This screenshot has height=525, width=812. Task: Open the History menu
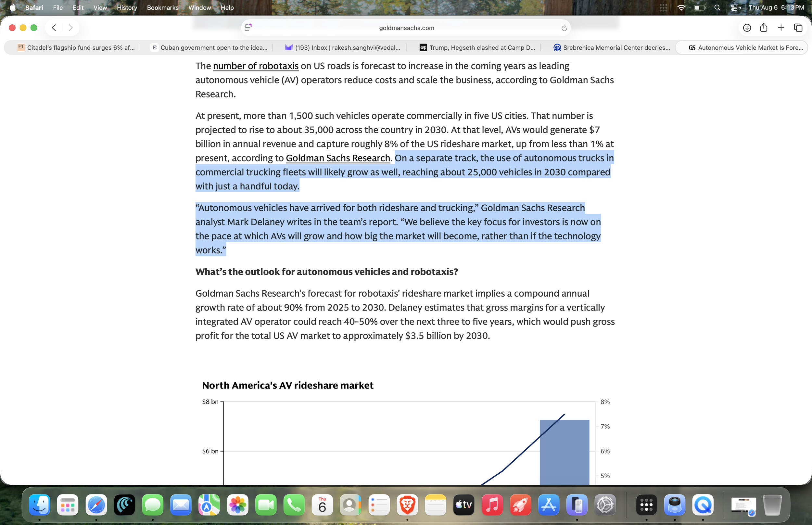point(127,7)
